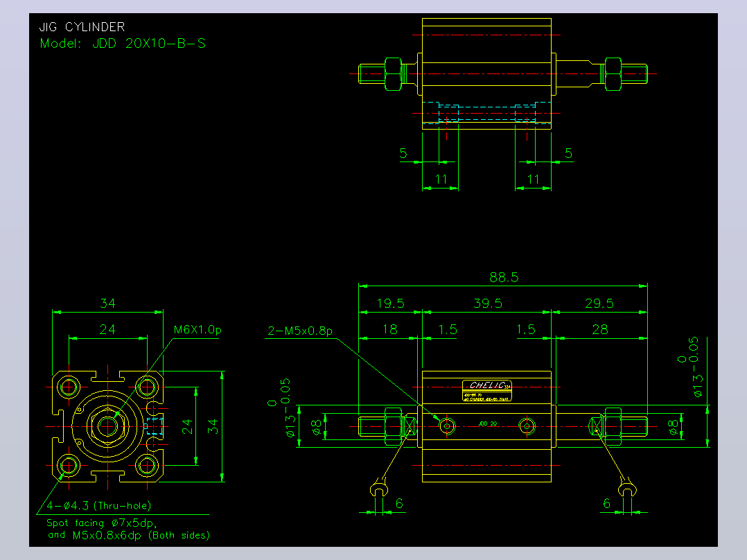Select the ø8 dimension on the left rod
The image size is (747, 560).
pos(316,426)
